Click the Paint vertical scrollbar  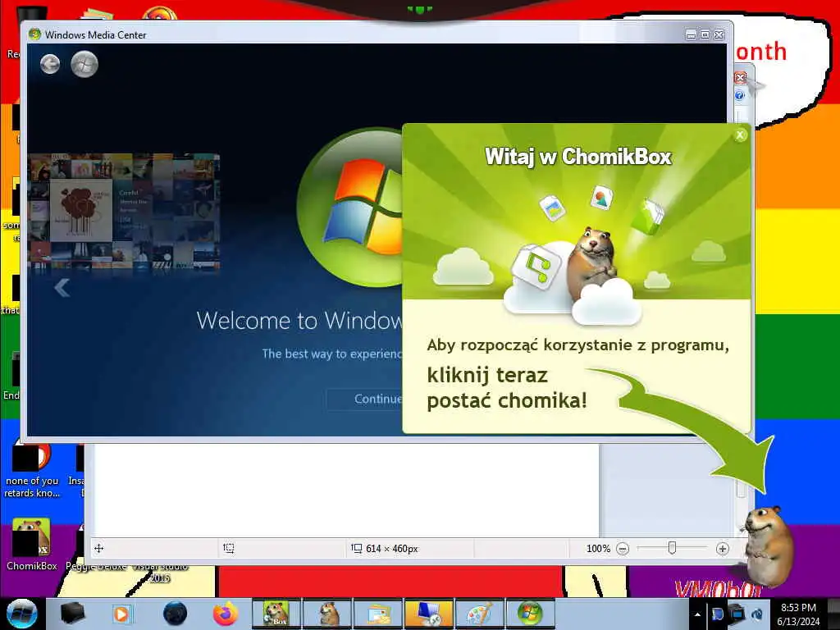click(x=741, y=489)
